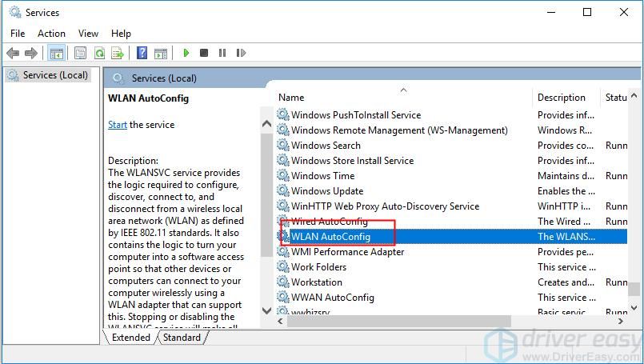Screen dimensions: 644x364
Task: Click the description pane scroll up arrow
Action: pos(266,123)
